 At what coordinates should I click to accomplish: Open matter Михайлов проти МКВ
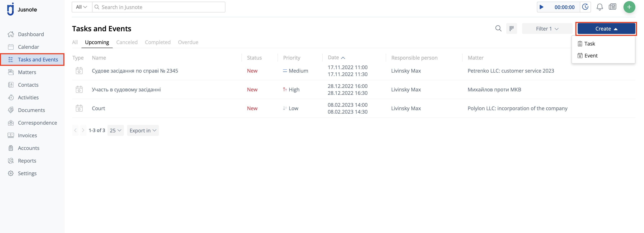[x=494, y=89]
